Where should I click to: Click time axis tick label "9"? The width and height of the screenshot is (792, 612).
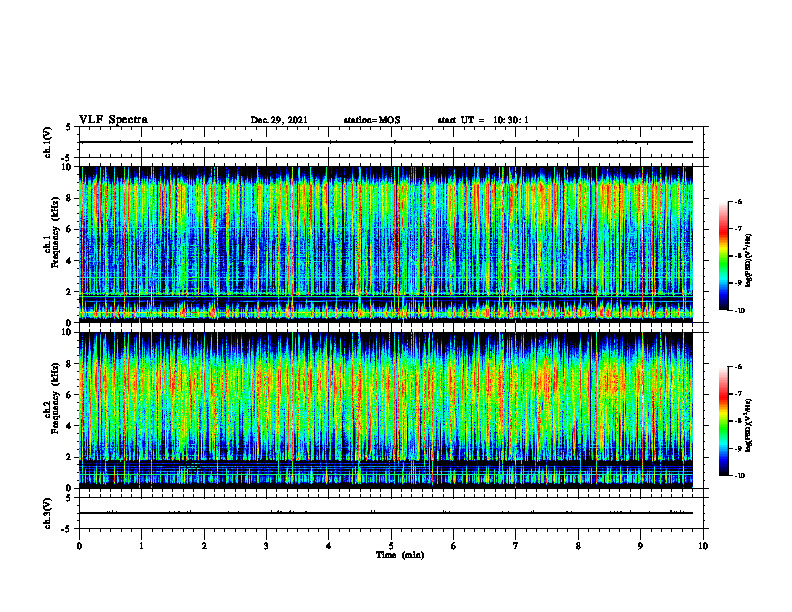[x=640, y=546]
